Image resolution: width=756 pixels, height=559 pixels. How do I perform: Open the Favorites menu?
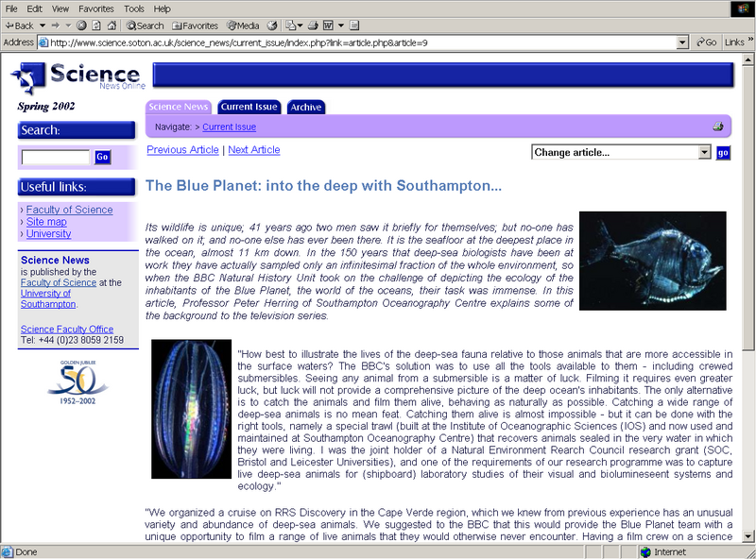point(96,8)
